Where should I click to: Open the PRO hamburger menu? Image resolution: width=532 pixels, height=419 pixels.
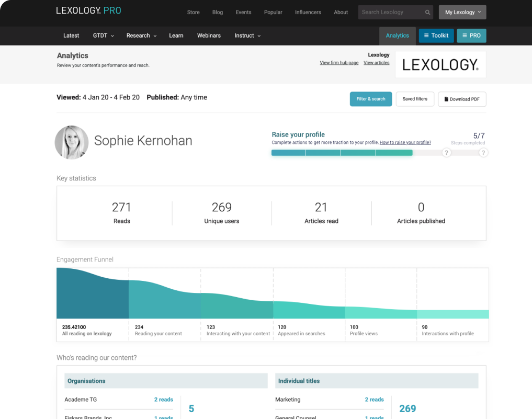pos(471,36)
